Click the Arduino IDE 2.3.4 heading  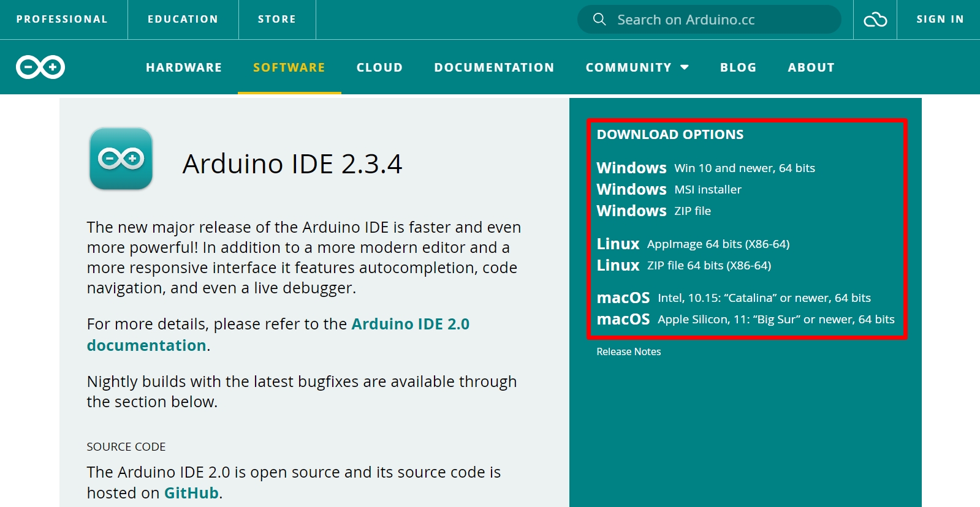coord(292,163)
